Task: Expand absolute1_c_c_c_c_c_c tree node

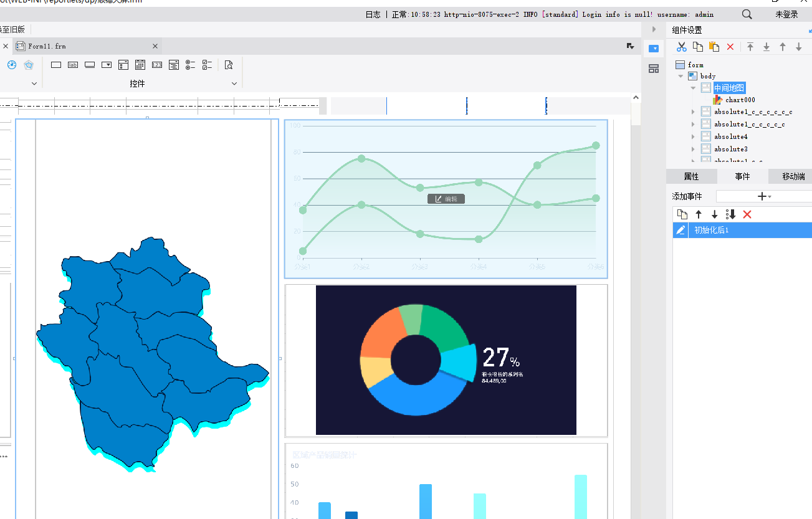Action: tap(693, 112)
